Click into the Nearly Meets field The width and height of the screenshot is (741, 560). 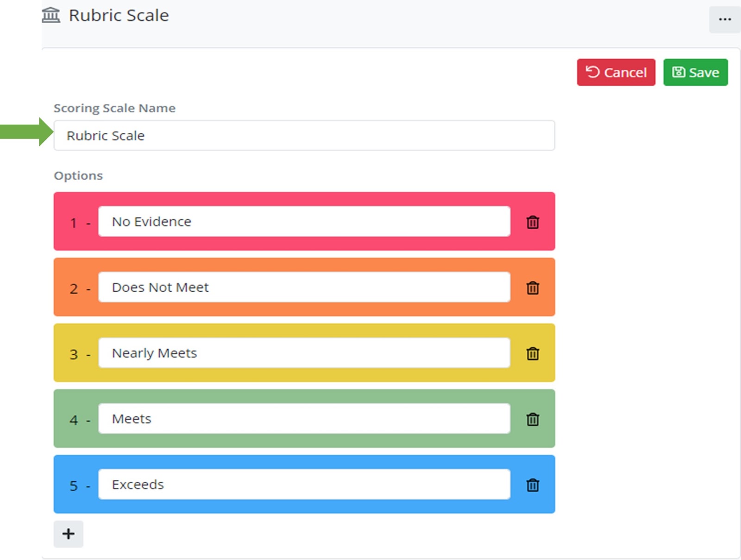tap(304, 353)
